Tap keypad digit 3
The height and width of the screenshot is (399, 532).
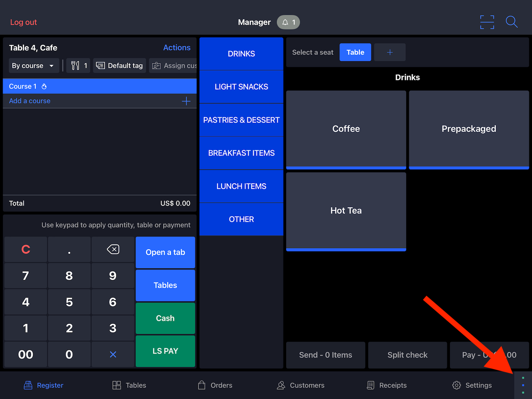[113, 328]
